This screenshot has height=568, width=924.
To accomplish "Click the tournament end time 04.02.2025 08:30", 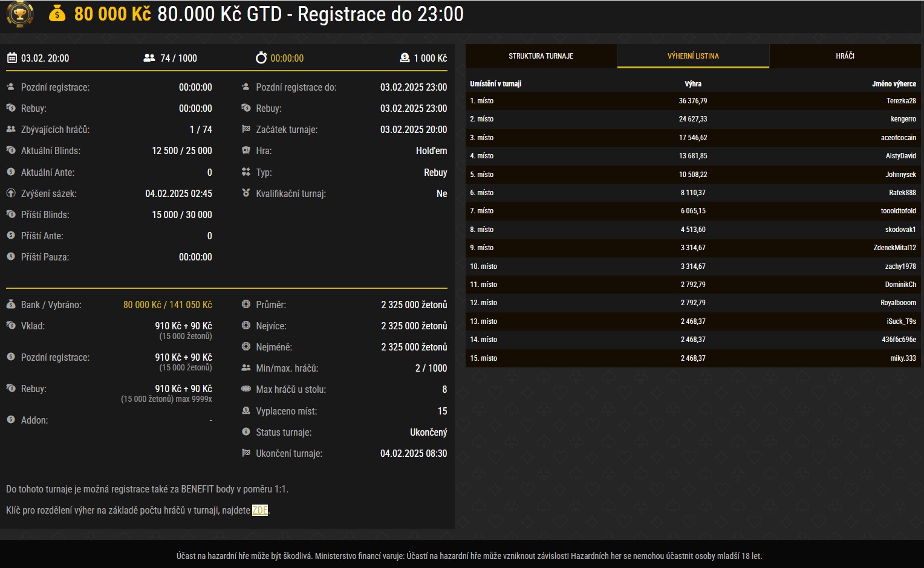I will (x=414, y=453).
